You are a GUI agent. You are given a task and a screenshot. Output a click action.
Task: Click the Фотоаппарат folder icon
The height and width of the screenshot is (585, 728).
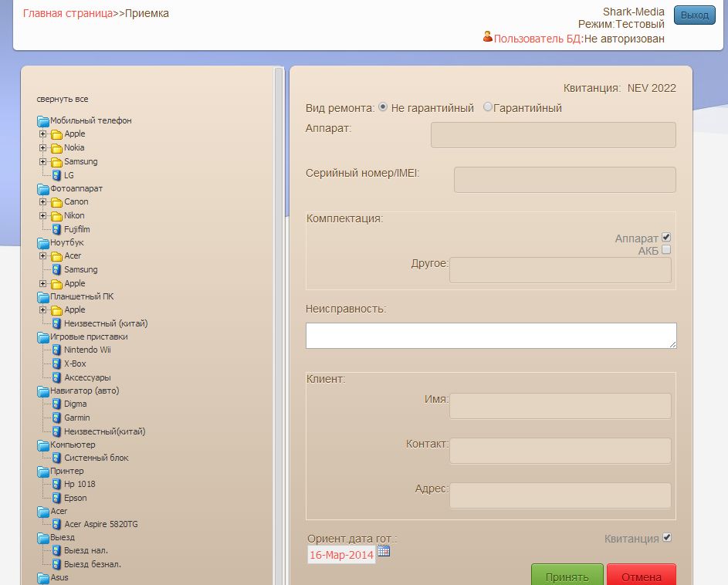coord(43,189)
